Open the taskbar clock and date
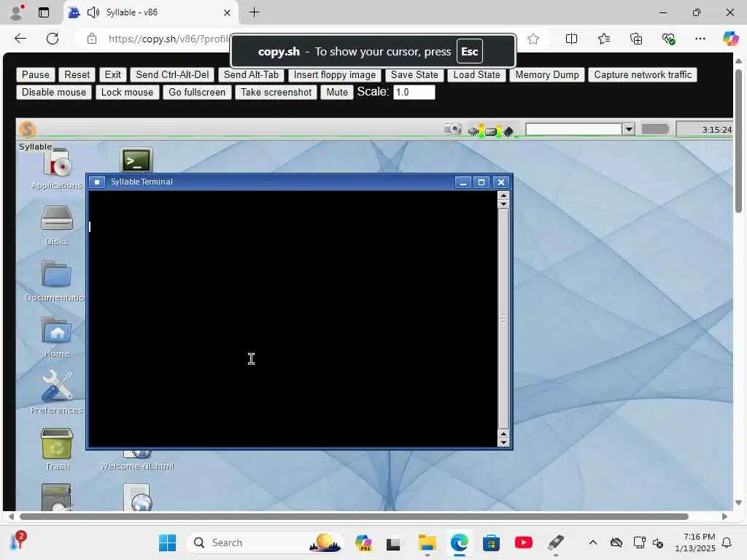 [x=695, y=542]
